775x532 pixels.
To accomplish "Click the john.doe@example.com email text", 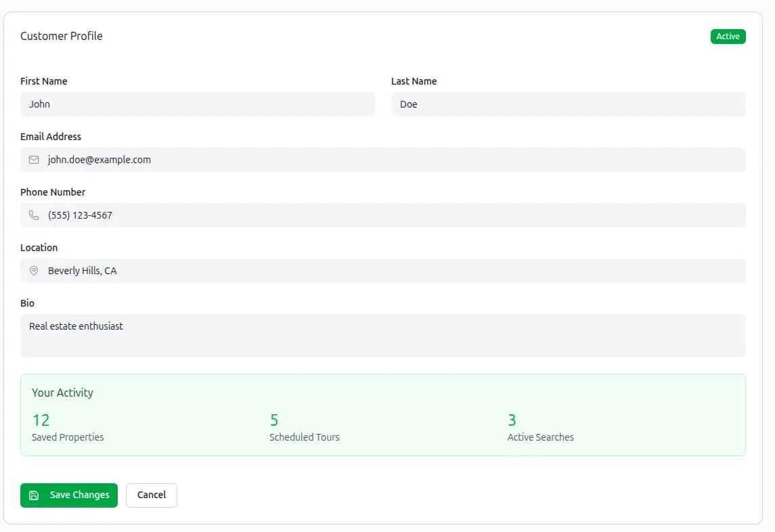I will 99,160.
